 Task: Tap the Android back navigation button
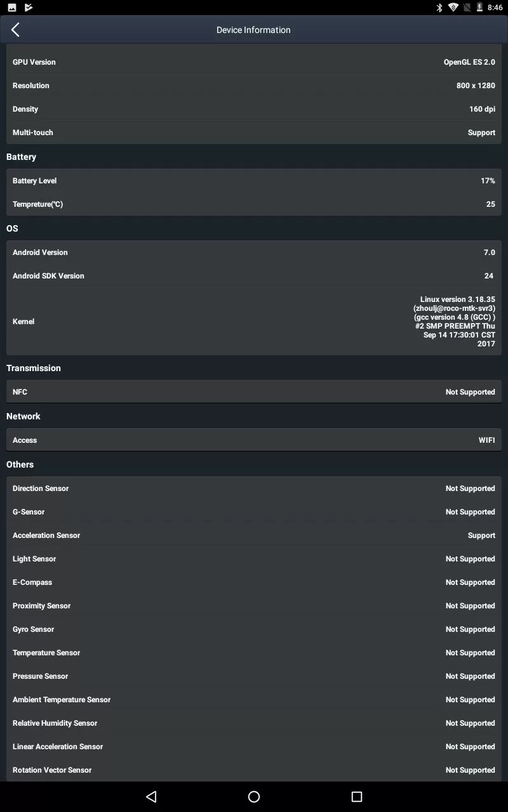click(x=151, y=797)
